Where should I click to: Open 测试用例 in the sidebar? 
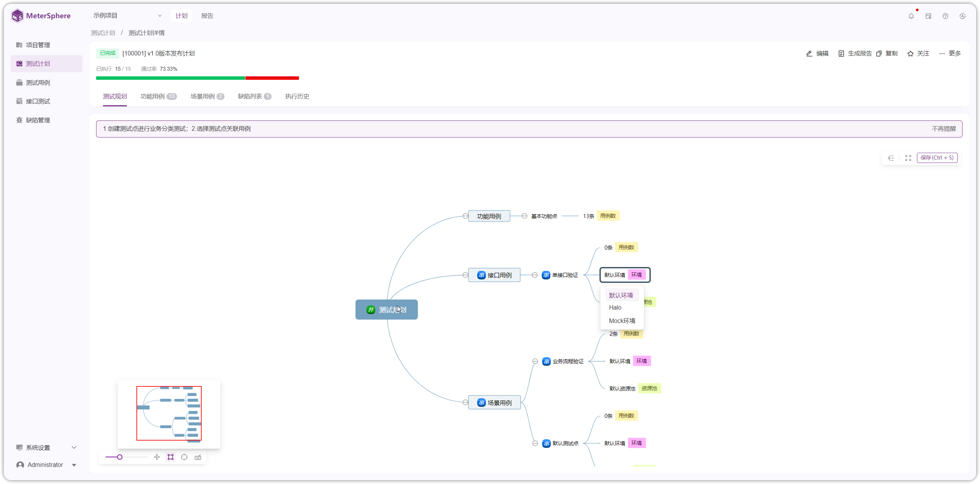pos(46,82)
